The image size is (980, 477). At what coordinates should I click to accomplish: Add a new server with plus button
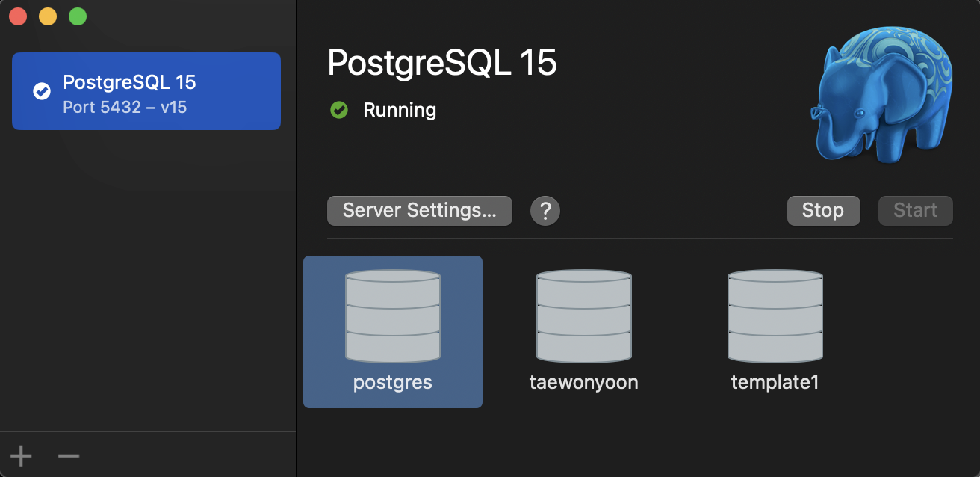(21, 455)
